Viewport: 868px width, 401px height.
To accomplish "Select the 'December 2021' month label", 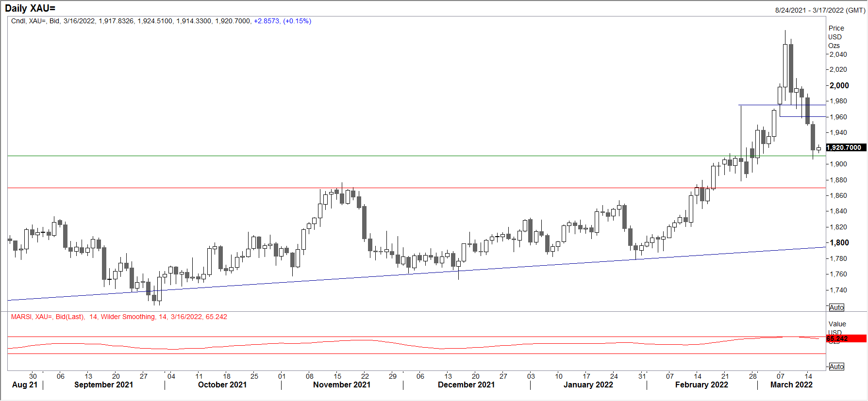I will [x=467, y=385].
